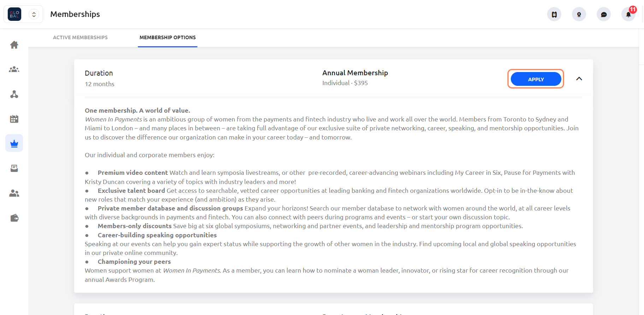Select the Membership Options tab

click(167, 37)
